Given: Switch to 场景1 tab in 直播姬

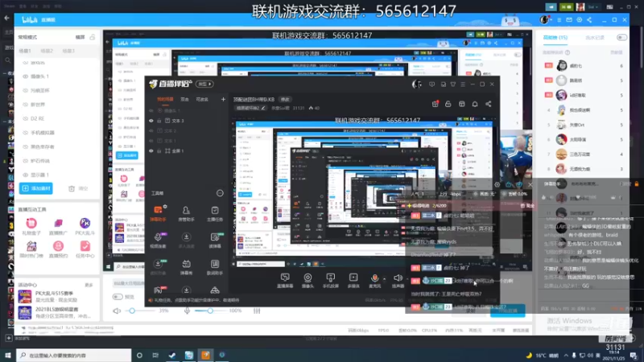Looking at the screenshot, I should point(25,51).
